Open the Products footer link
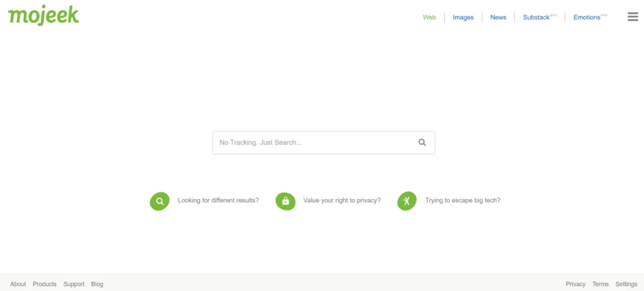This screenshot has height=291, width=644. click(x=45, y=284)
